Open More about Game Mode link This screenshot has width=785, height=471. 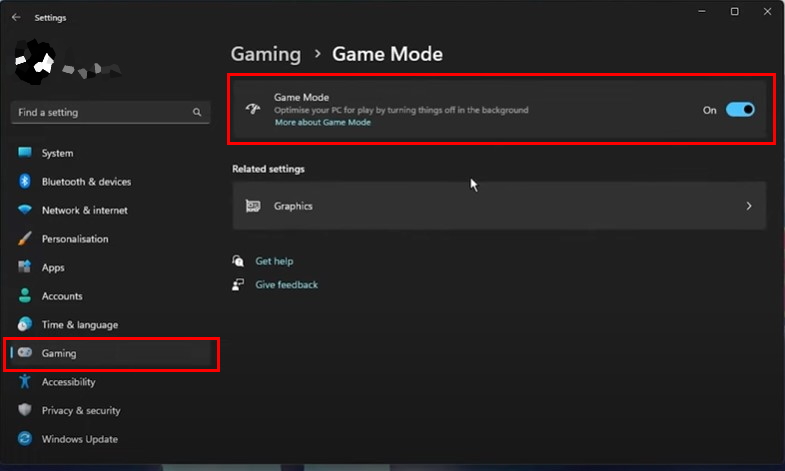click(322, 122)
